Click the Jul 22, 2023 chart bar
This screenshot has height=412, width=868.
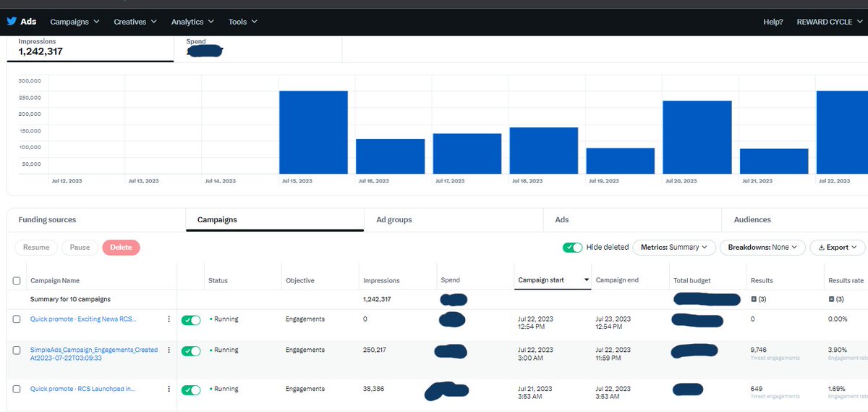(x=842, y=133)
